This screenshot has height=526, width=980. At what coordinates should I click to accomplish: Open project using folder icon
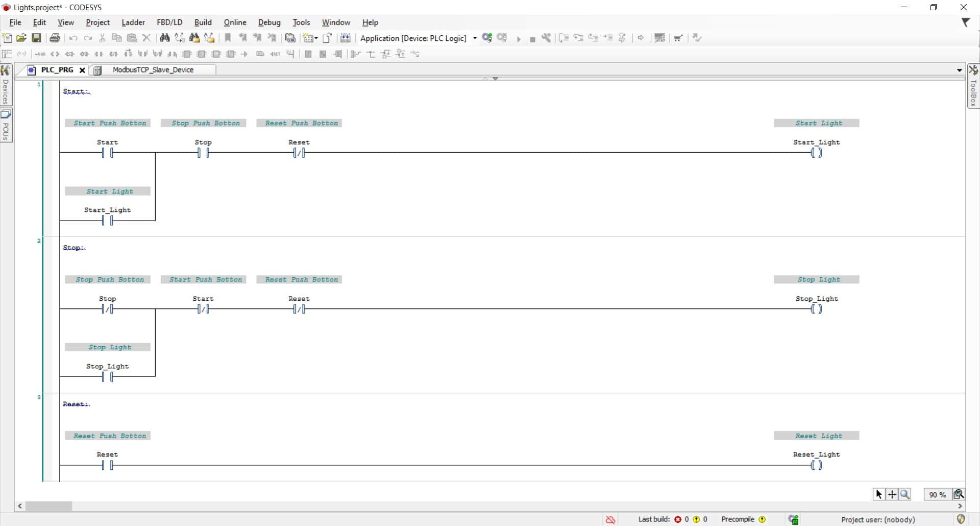click(x=21, y=38)
